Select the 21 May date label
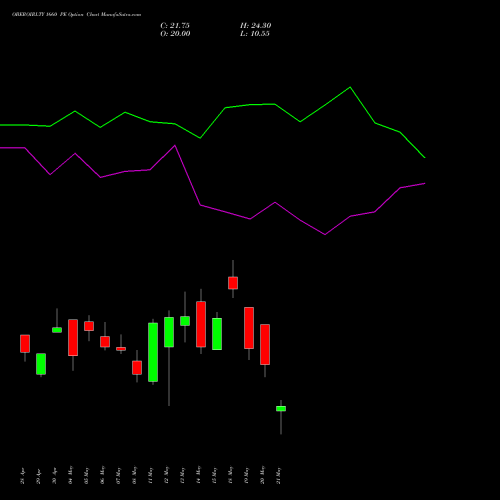Screen dimensions: 500x500 (278, 475)
